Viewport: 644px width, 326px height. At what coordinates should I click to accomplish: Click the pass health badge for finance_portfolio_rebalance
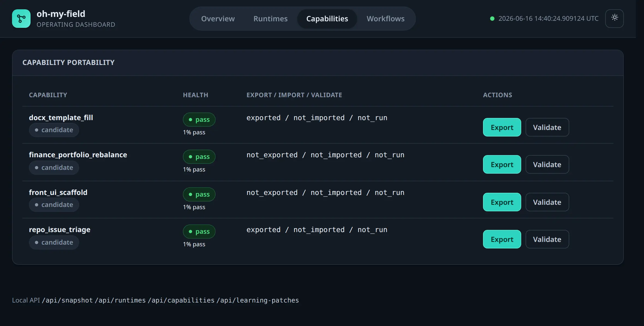(199, 157)
